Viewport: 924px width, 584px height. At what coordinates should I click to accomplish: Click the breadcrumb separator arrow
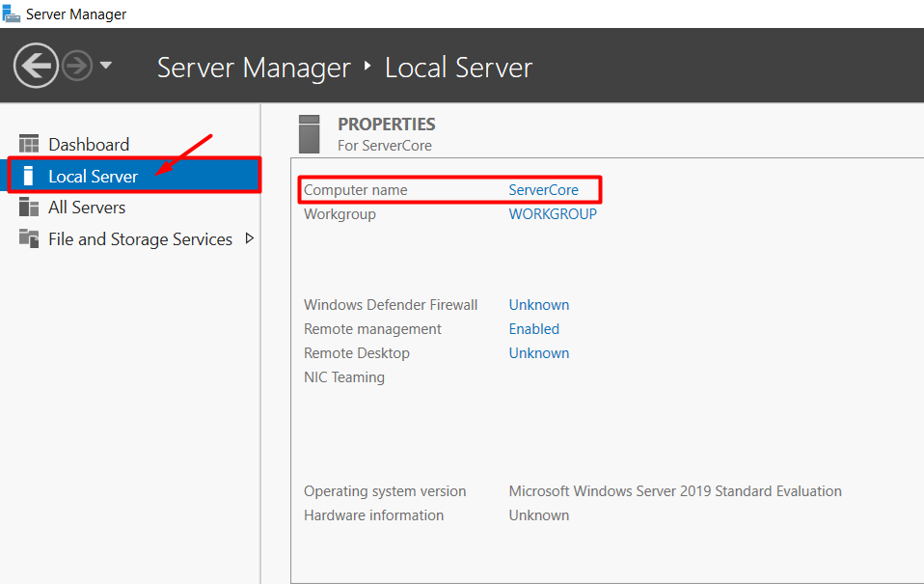pos(367,66)
